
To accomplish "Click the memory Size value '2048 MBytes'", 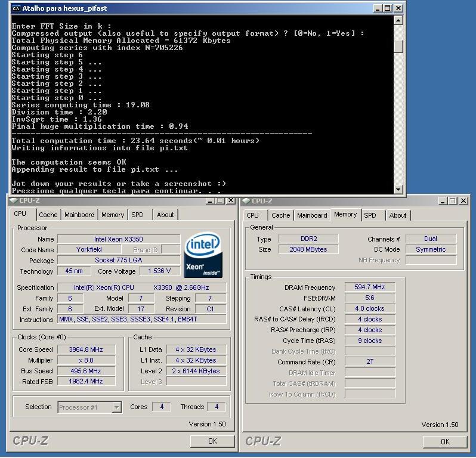I will [x=308, y=249].
